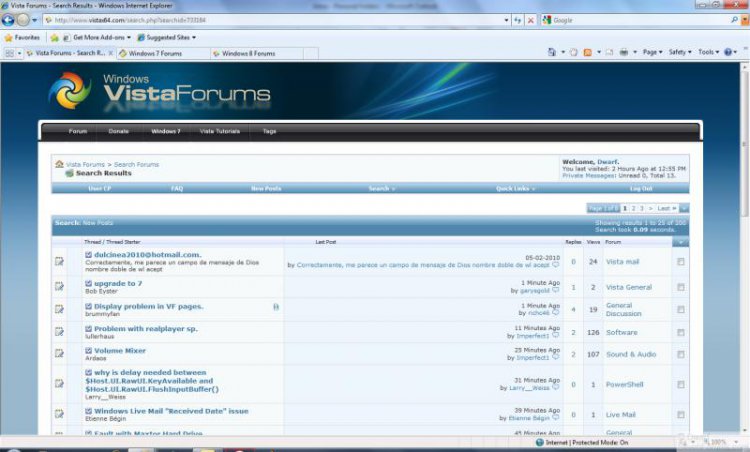Open the Recent Pages dropdown next to Forward
The image size is (750, 452).
[34, 20]
